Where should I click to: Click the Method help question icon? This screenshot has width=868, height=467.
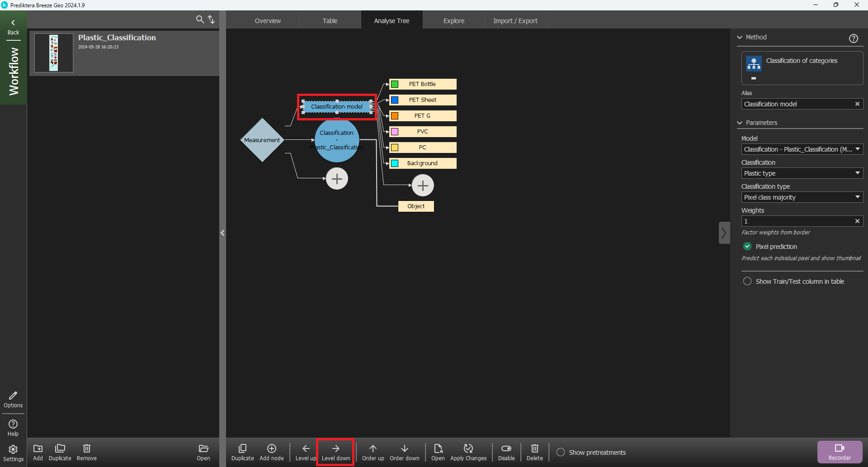coord(853,38)
